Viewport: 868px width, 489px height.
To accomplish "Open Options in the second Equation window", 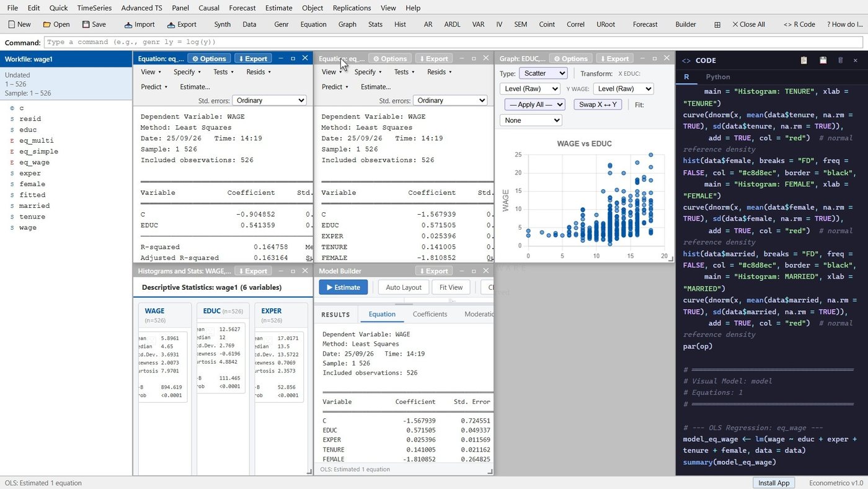I will tap(390, 58).
